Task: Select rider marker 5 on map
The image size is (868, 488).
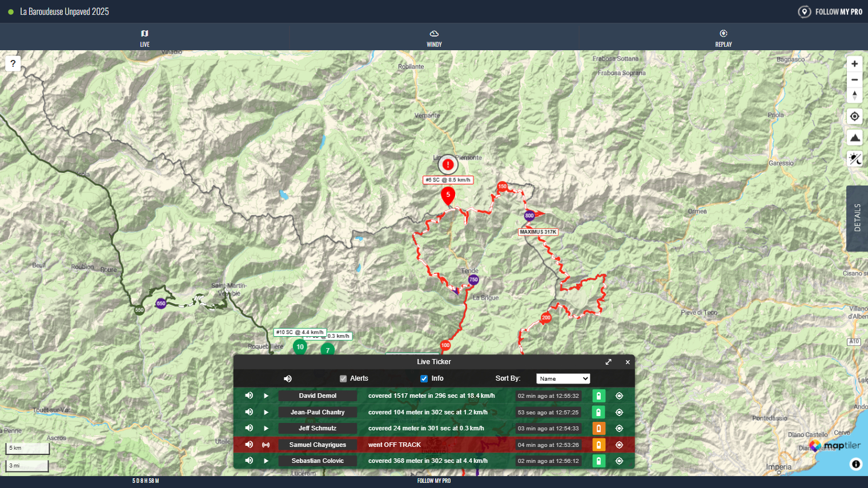Action: pos(448,195)
